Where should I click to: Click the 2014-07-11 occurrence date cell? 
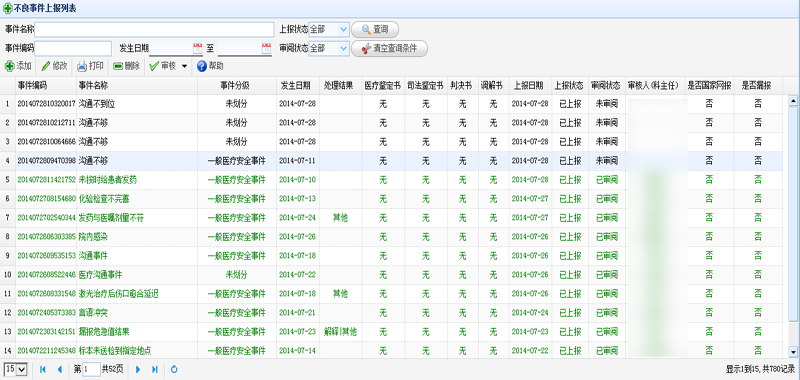(x=297, y=161)
